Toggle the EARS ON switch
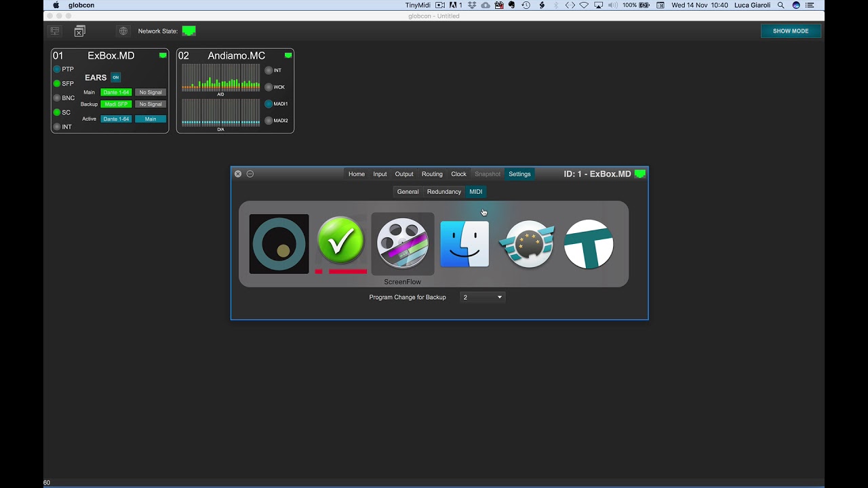 pos(115,77)
